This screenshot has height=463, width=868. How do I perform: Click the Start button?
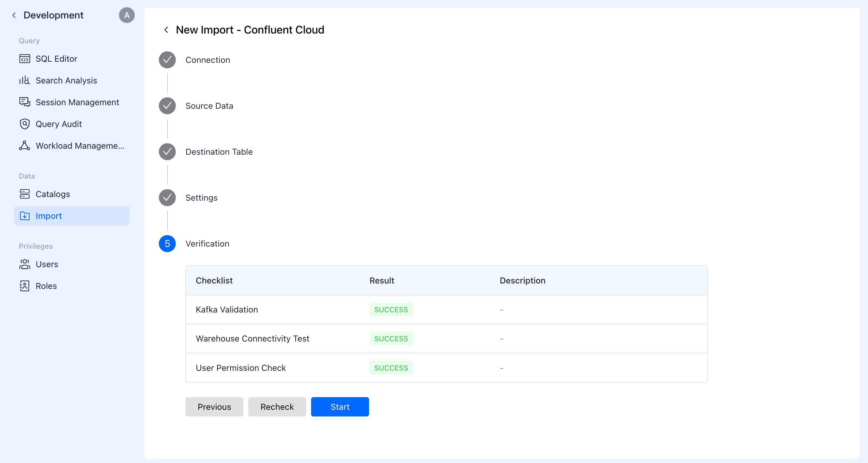point(340,407)
